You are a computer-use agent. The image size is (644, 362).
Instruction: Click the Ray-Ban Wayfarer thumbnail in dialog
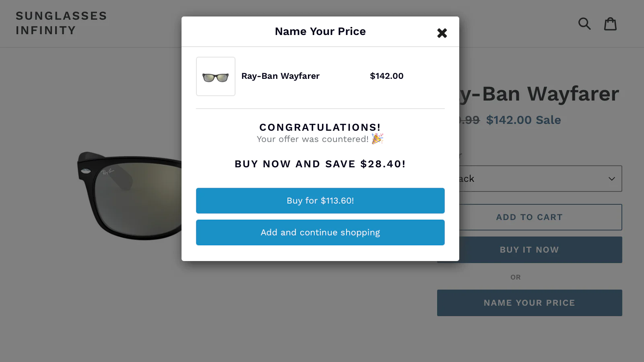coord(216,76)
